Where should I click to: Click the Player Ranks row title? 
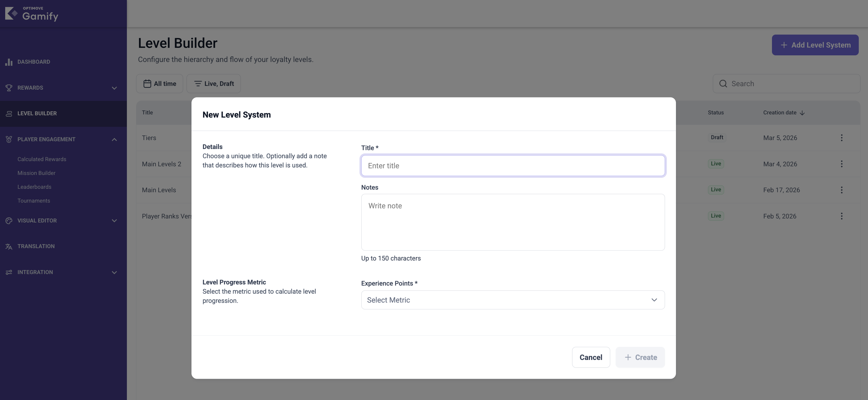[166, 216]
